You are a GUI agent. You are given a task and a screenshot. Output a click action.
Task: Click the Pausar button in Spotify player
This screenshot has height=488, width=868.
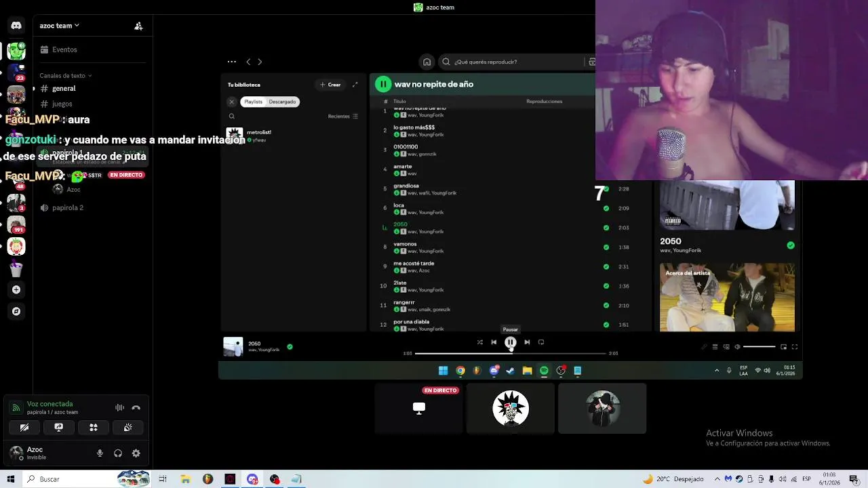[x=511, y=342]
